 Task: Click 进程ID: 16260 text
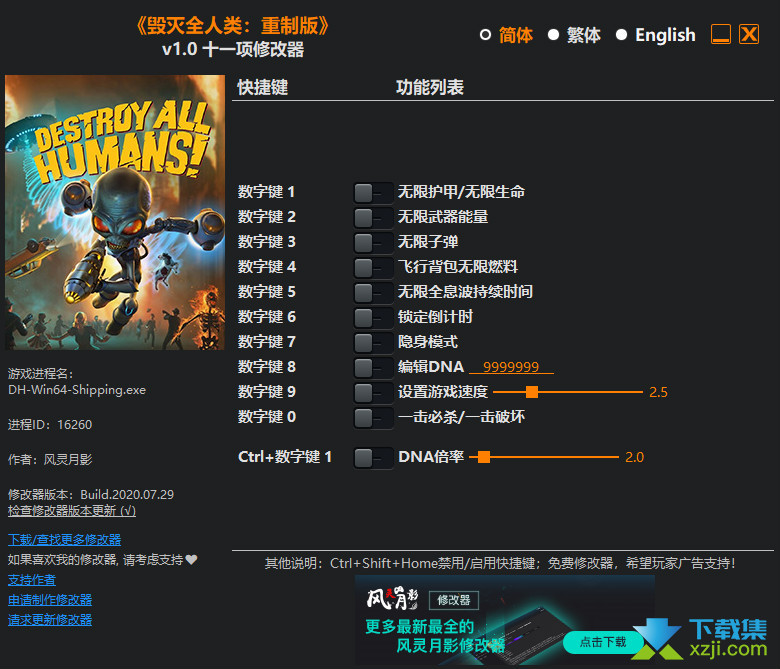click(50, 425)
